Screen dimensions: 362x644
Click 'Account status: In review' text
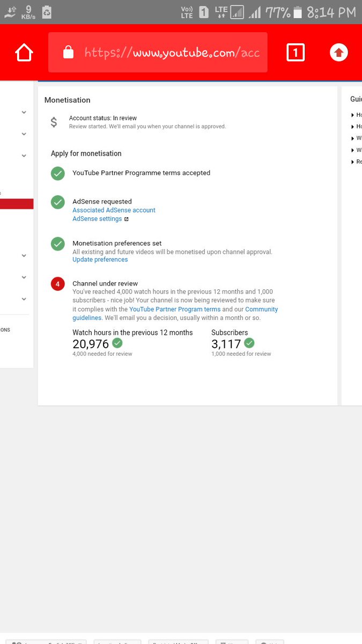(102, 118)
